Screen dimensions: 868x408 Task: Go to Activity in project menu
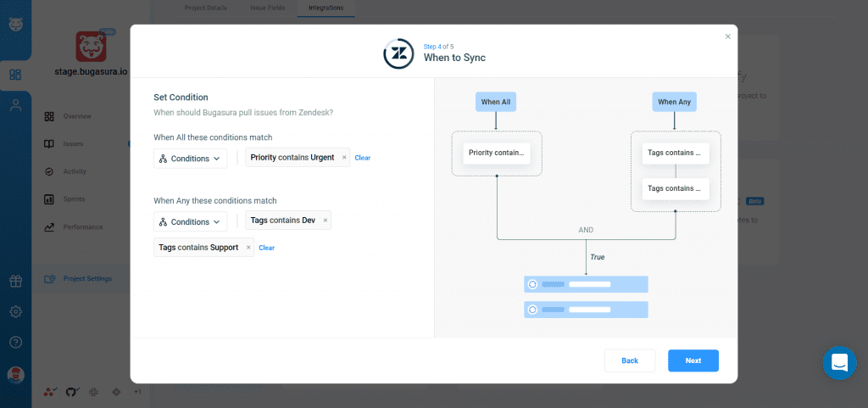click(x=75, y=171)
